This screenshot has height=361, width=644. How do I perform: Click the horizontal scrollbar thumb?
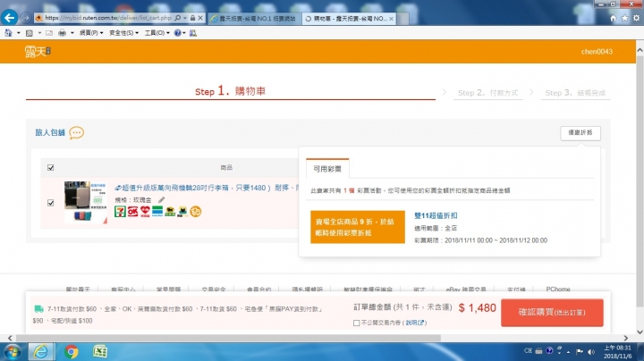228,338
